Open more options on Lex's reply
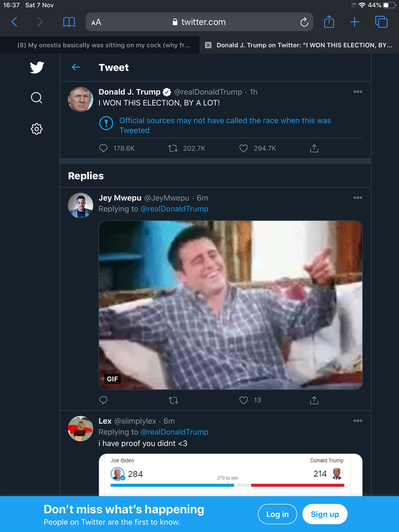This screenshot has height=532, width=399. tap(358, 421)
